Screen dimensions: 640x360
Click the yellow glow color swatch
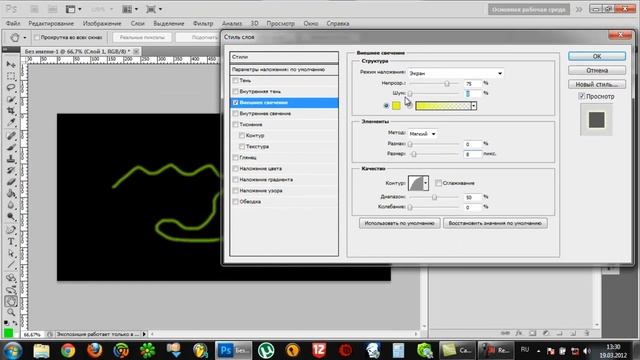click(x=396, y=106)
